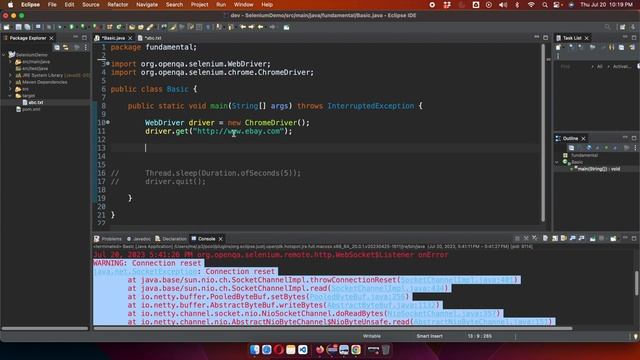
Task: Expand JRE System Library node
Action: click(11, 75)
